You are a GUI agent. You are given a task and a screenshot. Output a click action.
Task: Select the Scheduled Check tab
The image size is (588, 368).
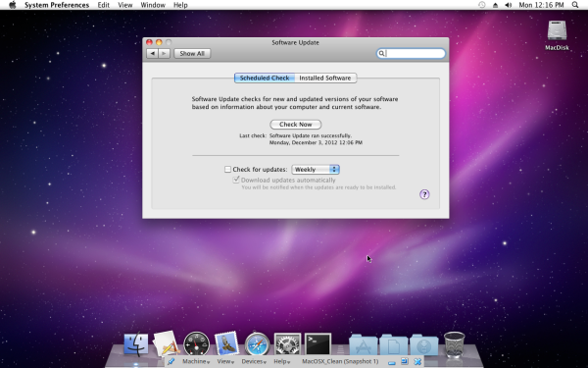265,78
